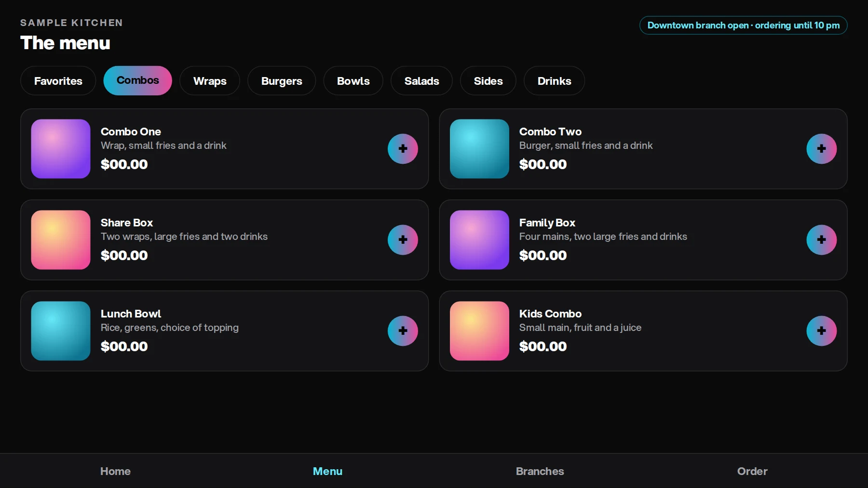Screen dimensions: 868x488
Task: Click the Kids Combo title
Action: pos(550,314)
